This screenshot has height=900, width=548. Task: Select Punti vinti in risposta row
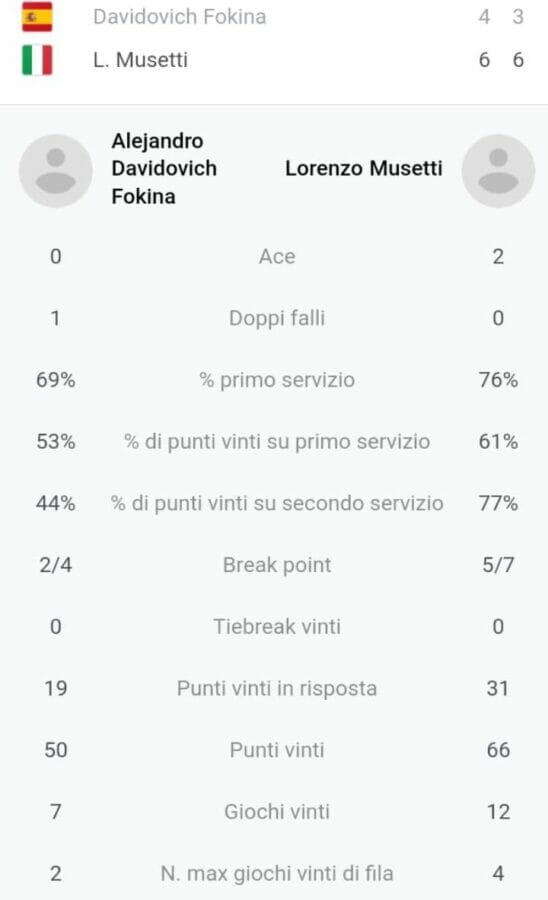(x=277, y=689)
